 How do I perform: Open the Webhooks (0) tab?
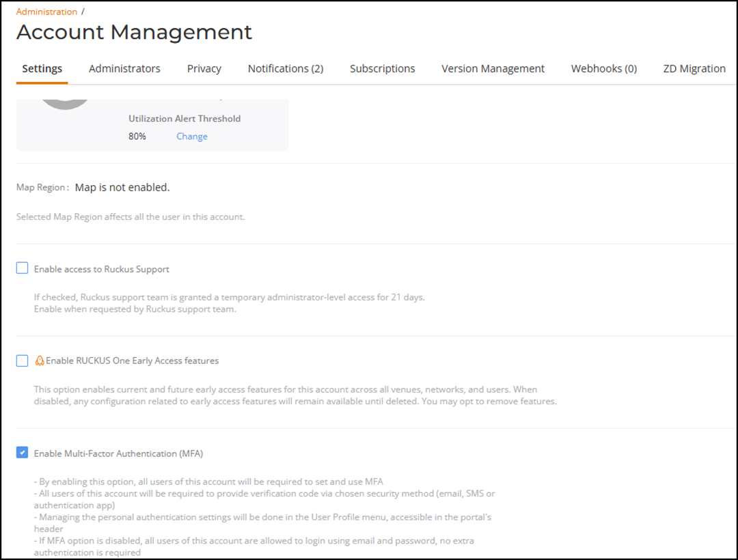(604, 69)
